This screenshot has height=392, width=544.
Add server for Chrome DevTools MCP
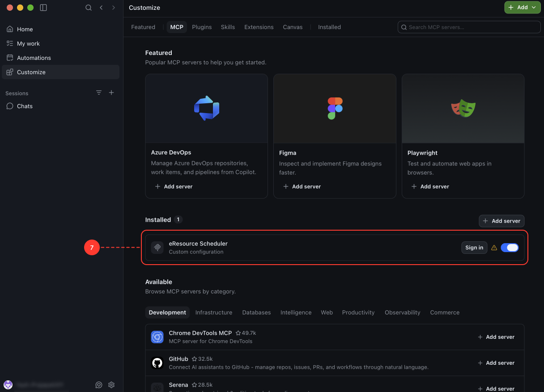(x=496, y=337)
